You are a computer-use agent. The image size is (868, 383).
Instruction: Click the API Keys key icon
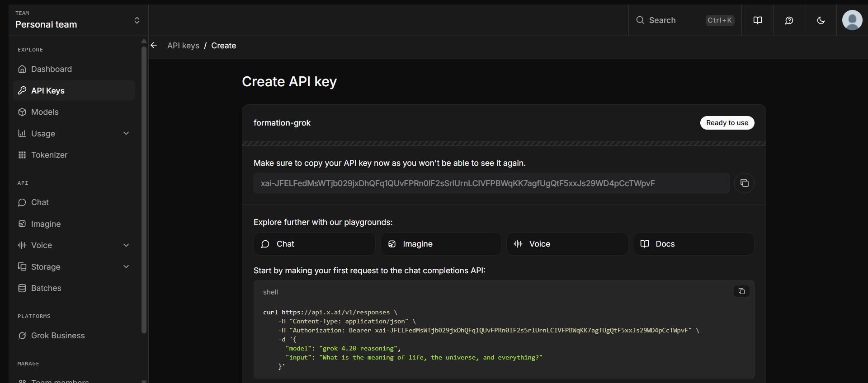coord(22,90)
